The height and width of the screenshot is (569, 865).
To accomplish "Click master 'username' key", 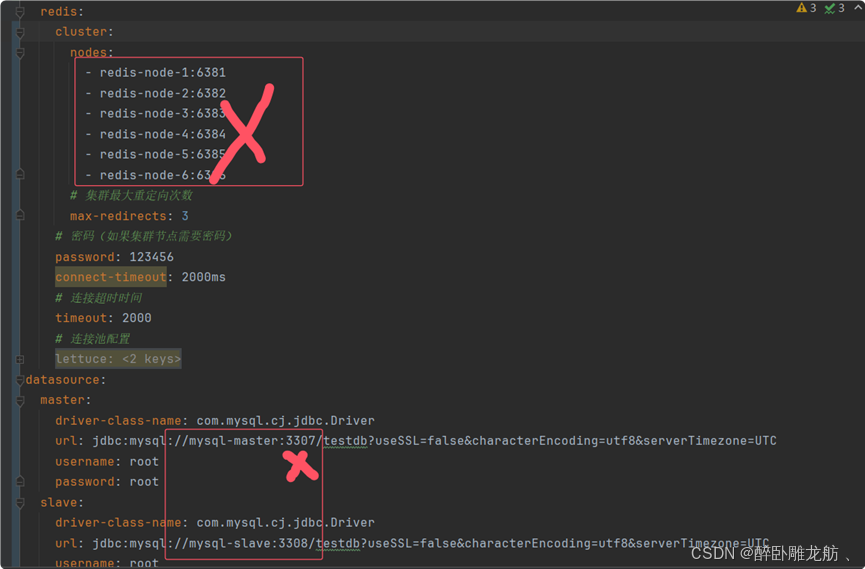I will coord(84,461).
